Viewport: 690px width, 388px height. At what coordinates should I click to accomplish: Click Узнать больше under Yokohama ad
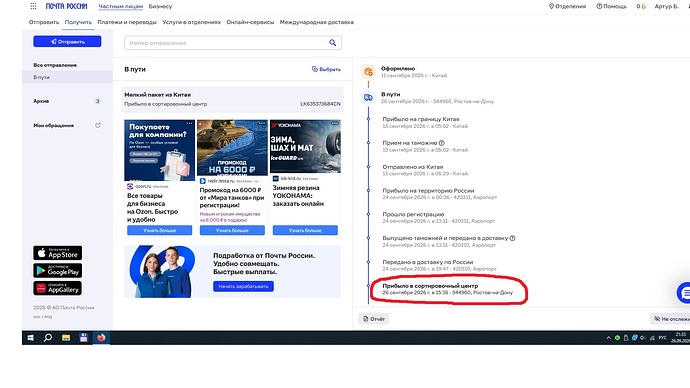pyautogui.click(x=305, y=230)
